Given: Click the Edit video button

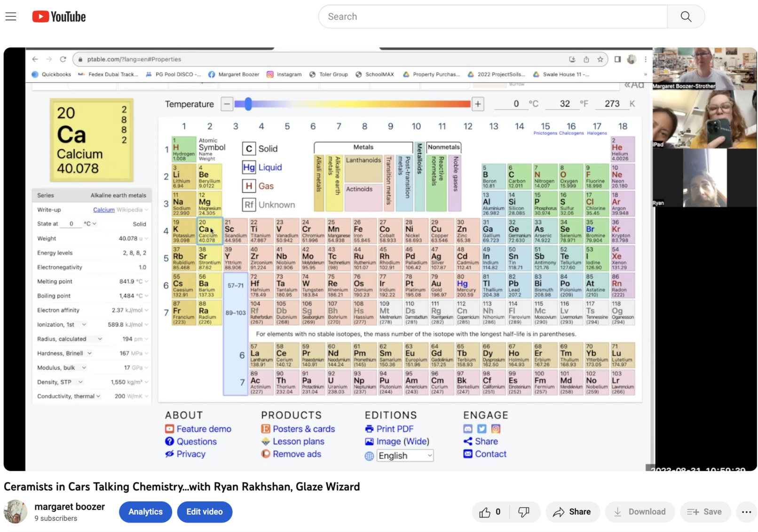Looking at the screenshot, I should pyautogui.click(x=205, y=512).
